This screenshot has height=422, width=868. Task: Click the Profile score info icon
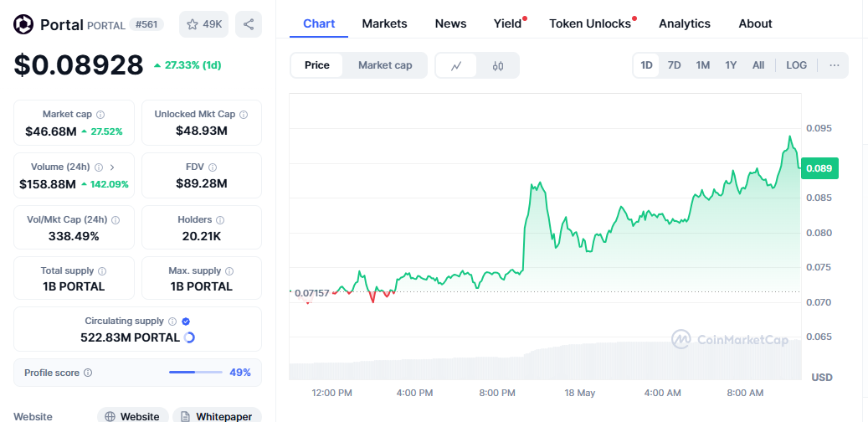[x=88, y=373]
